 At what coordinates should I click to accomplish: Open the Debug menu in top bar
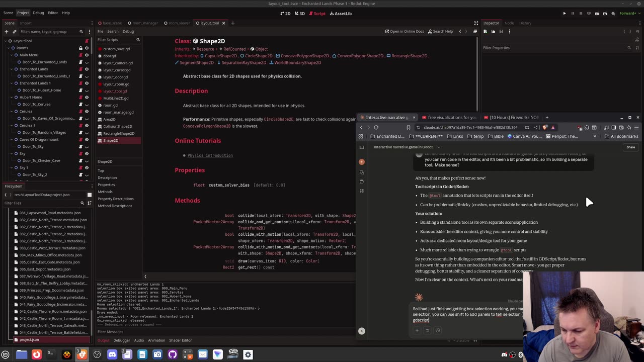click(38, 13)
